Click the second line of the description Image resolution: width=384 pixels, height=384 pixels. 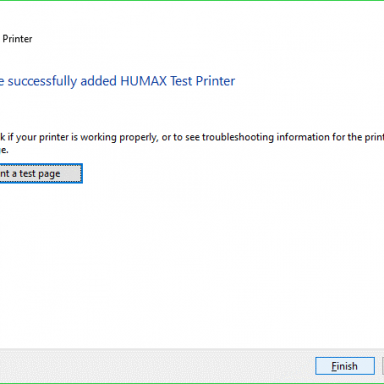click(x=4, y=150)
